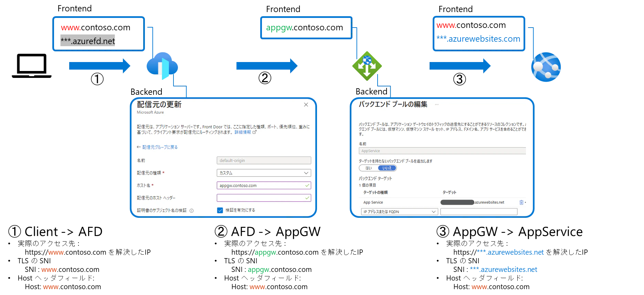Select いいえ in the backend pool toggle

387,168
